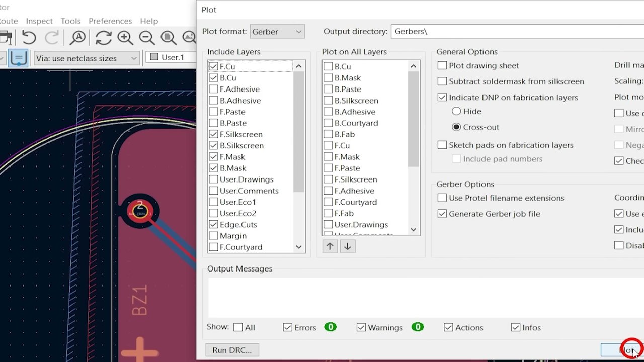644x362 pixels.
Task: Toggle the auto track width button
Action: [x=19, y=58]
